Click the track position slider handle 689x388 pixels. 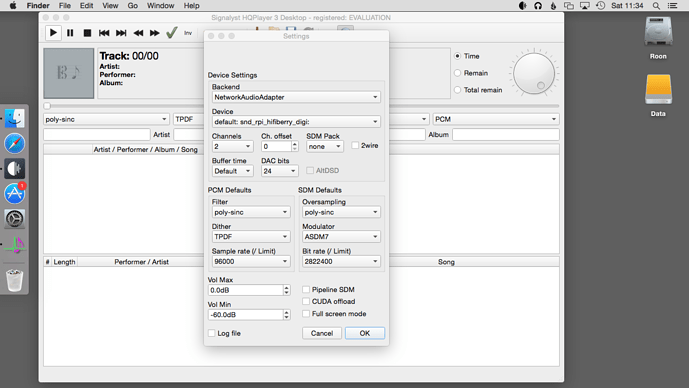[47, 106]
